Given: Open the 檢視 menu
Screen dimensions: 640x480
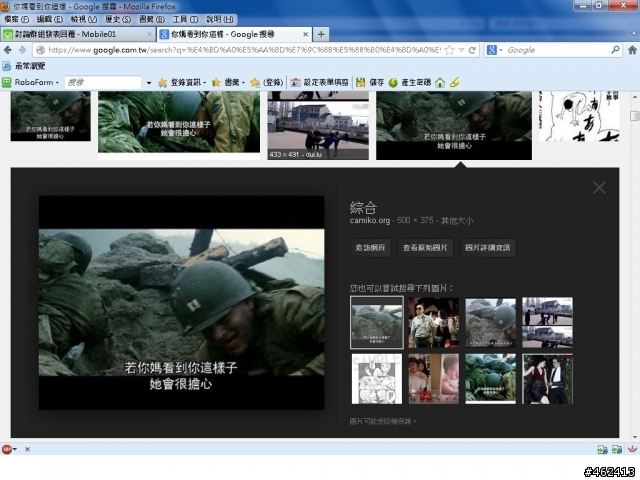Looking at the screenshot, I should coord(84,19).
